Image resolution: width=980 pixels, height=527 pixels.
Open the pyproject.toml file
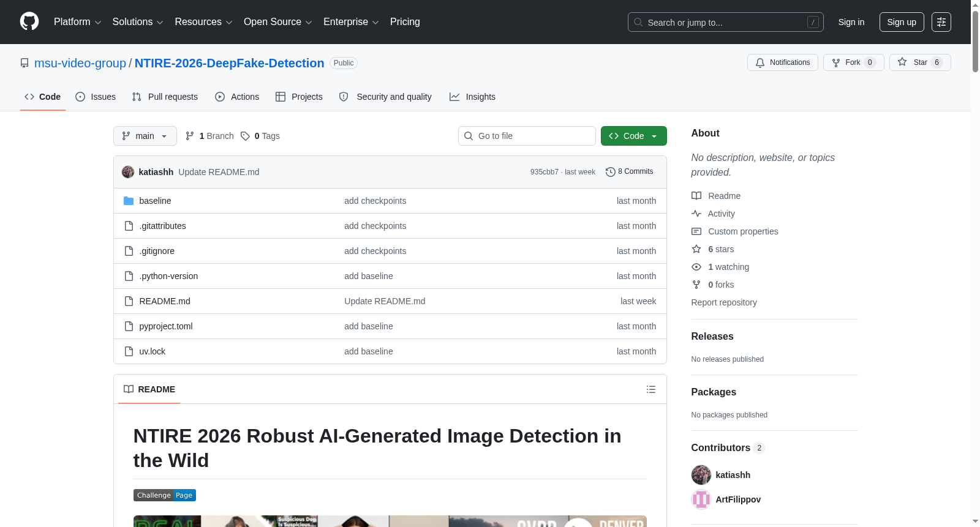[x=166, y=326]
